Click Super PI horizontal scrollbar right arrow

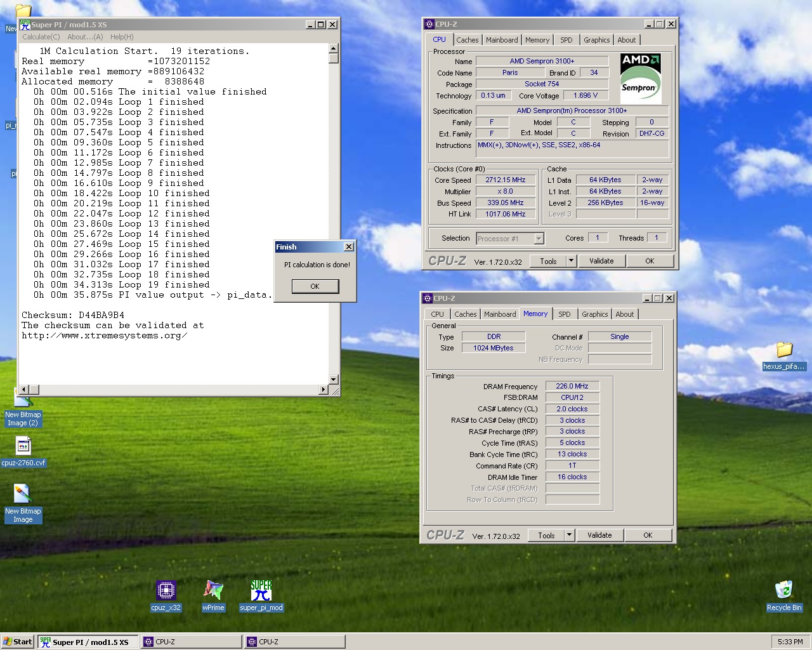(x=324, y=389)
